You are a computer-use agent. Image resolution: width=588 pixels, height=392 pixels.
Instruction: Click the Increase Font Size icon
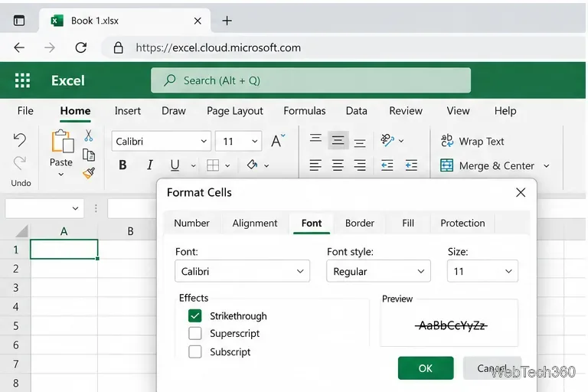[x=278, y=141]
